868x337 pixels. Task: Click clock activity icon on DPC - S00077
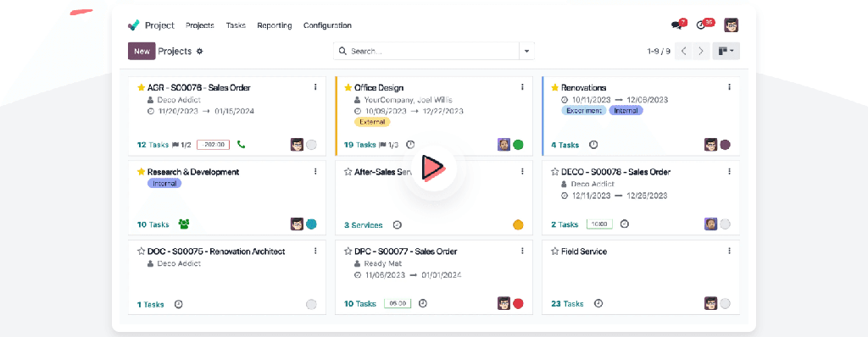tap(422, 303)
